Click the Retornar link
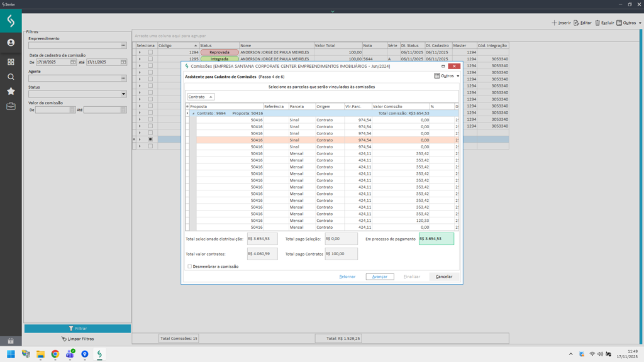The height and width of the screenshot is (362, 644). click(347, 277)
